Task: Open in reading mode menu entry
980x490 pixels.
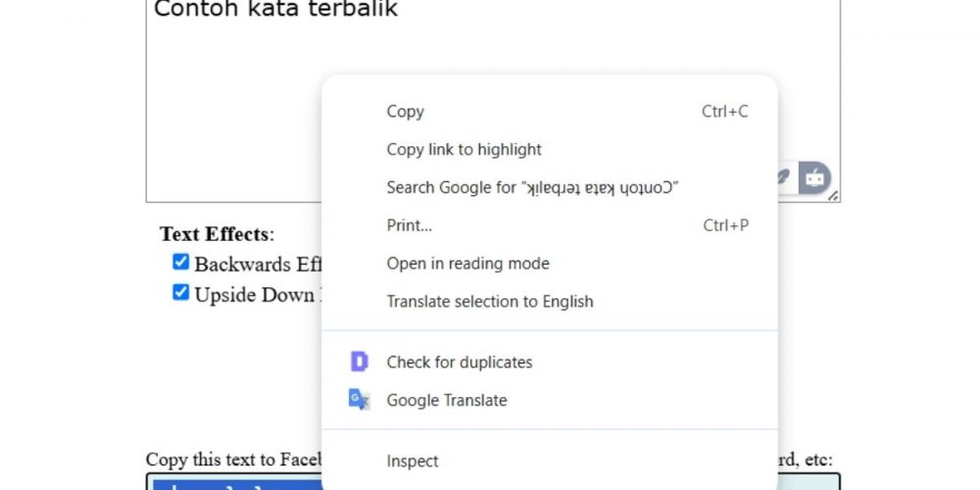Action: pyautogui.click(x=467, y=264)
